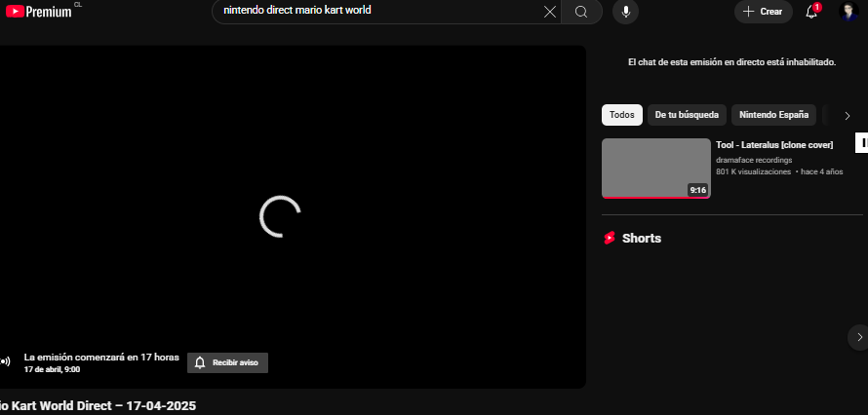868x415 pixels.
Task: Click the Kart World Direct video title
Action: [98, 406]
